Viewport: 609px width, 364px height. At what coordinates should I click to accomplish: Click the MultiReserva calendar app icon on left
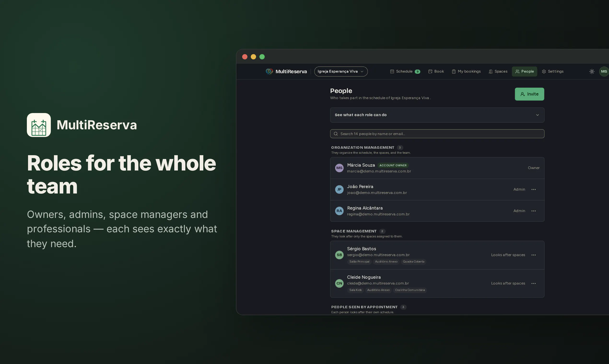tap(39, 125)
